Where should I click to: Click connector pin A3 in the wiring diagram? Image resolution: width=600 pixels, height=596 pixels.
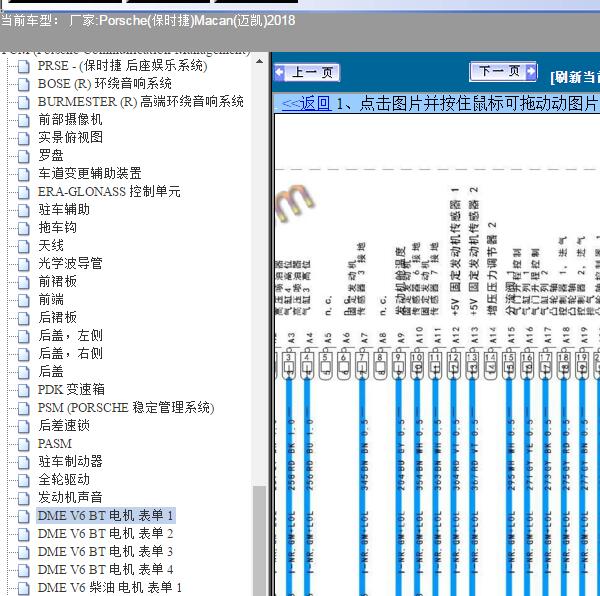tap(289, 366)
